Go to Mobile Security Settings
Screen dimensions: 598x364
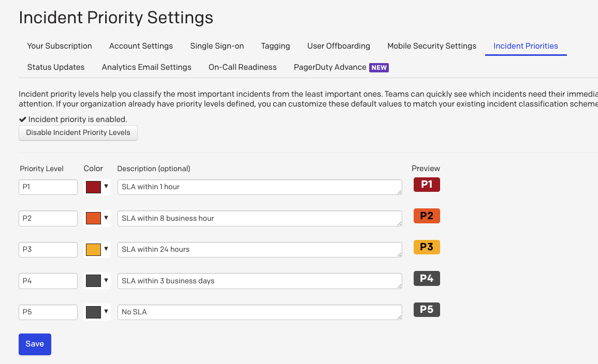tap(431, 46)
